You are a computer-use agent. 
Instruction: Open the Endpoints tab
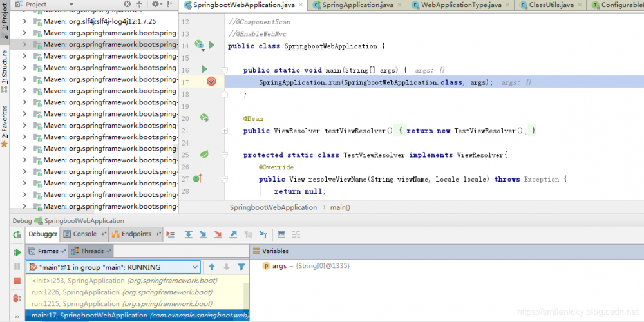[137, 234]
